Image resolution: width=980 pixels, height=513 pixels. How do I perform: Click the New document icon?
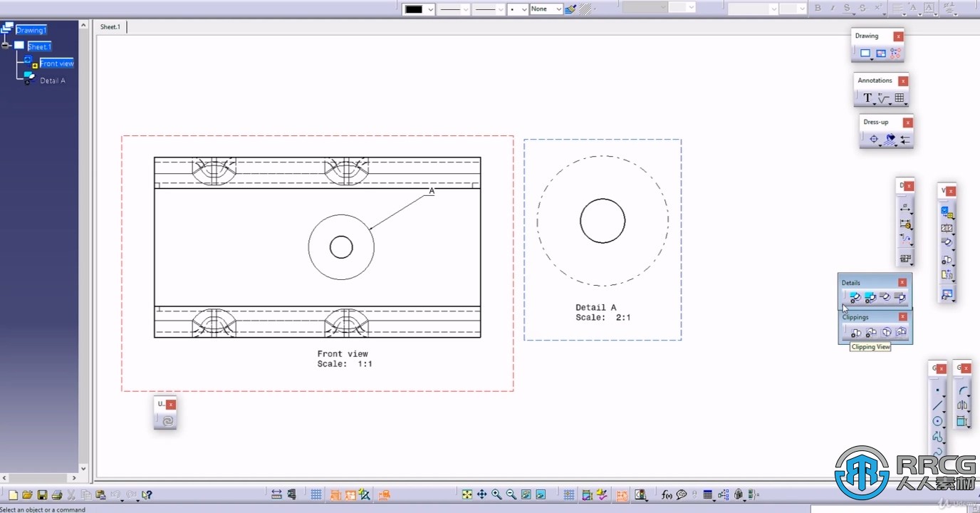pyautogui.click(x=13, y=494)
